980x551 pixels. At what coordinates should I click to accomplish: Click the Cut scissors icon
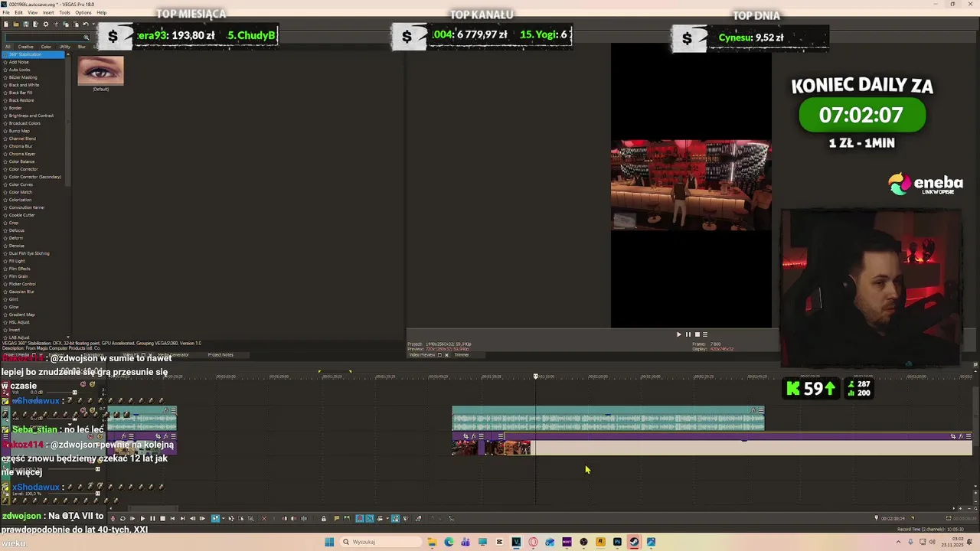click(x=56, y=24)
